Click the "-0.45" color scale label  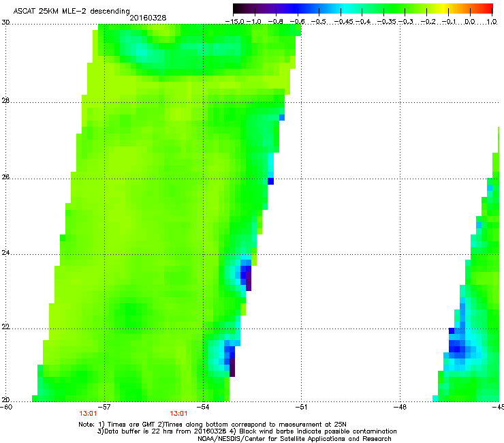344,22
